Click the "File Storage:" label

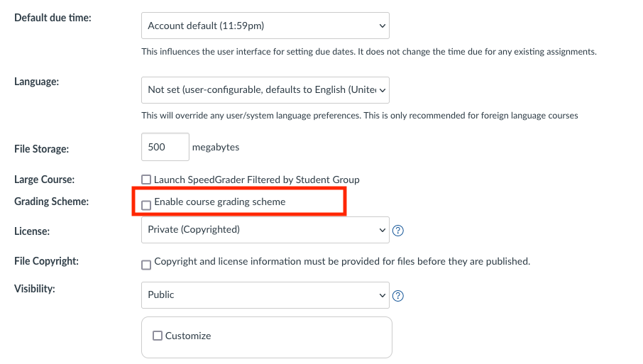[x=42, y=149]
